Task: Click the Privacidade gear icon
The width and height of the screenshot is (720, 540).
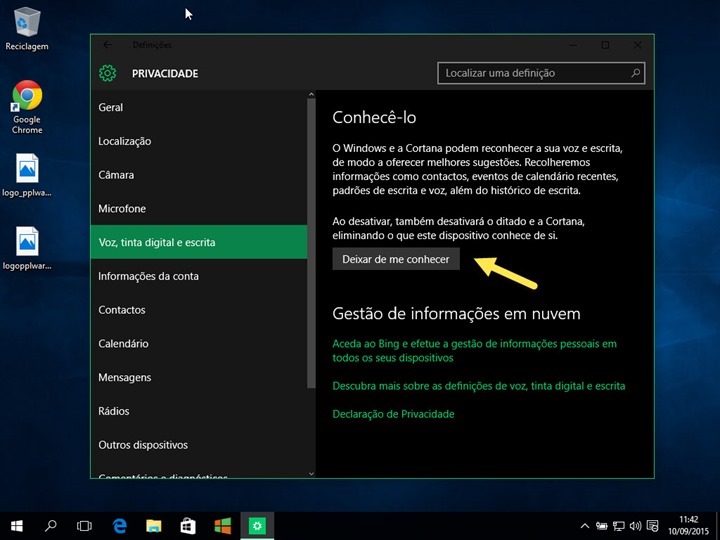Action: point(107,73)
